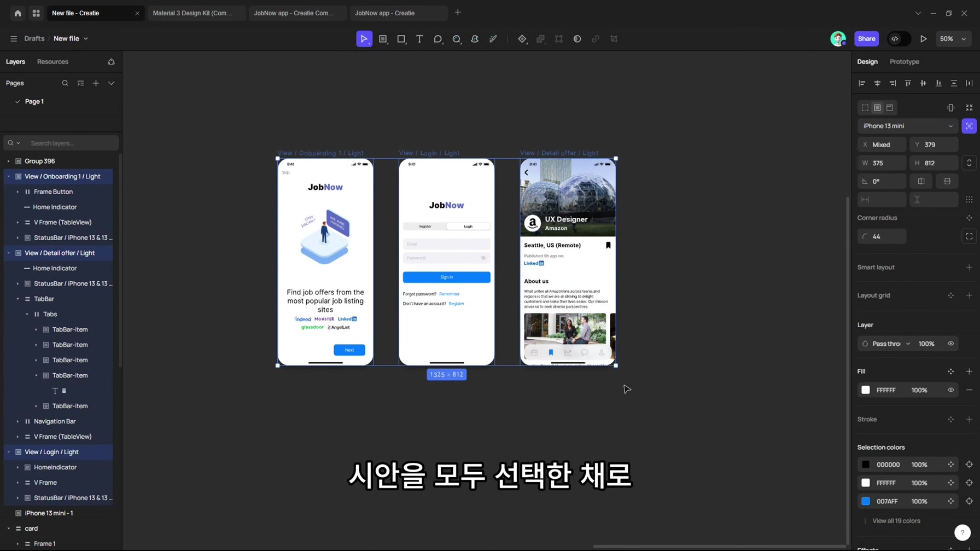Screen dimensions: 980x551
Task: Add a new Fill with plus
Action: click(x=969, y=372)
